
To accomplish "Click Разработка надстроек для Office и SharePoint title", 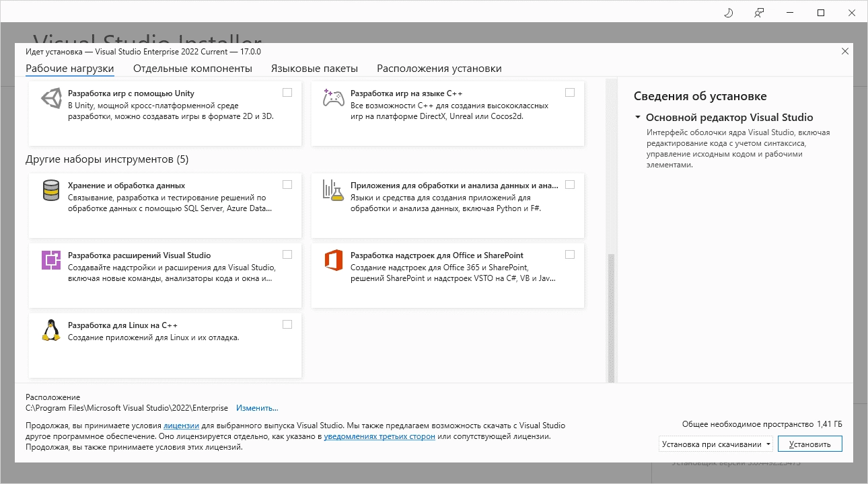I will (437, 255).
